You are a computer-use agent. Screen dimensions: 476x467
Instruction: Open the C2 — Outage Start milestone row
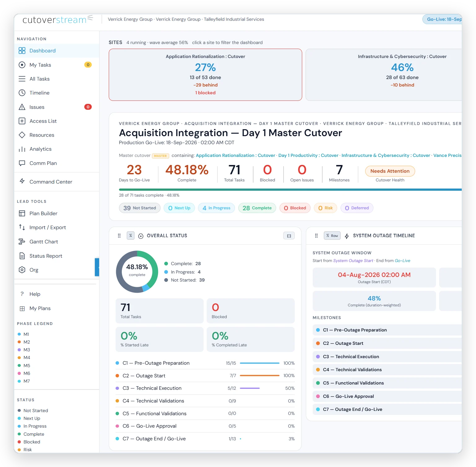click(387, 343)
